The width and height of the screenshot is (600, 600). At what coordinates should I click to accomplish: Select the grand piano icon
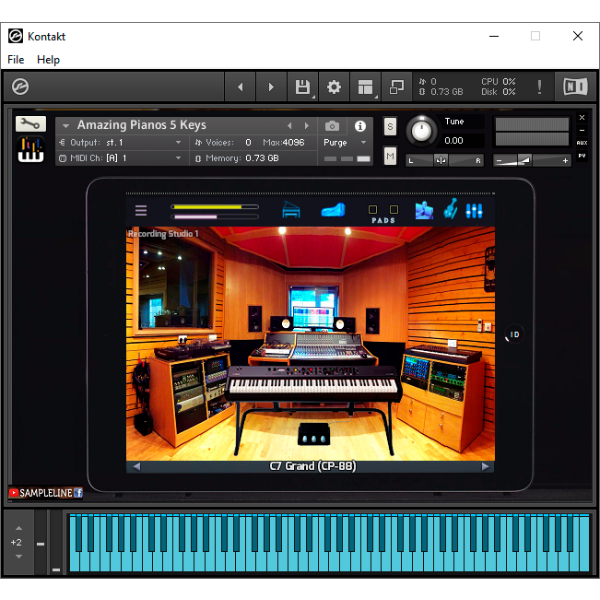291,210
